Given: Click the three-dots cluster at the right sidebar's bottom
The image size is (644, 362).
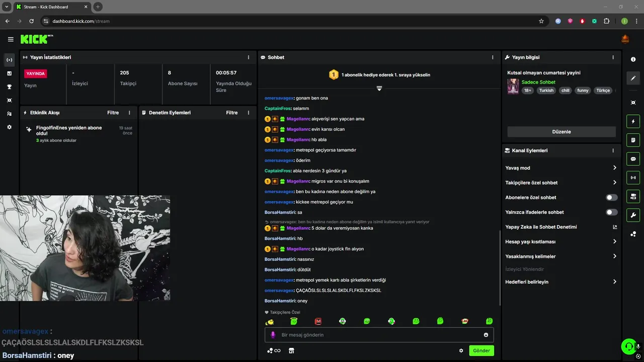Looking at the screenshot, I should 633,234.
